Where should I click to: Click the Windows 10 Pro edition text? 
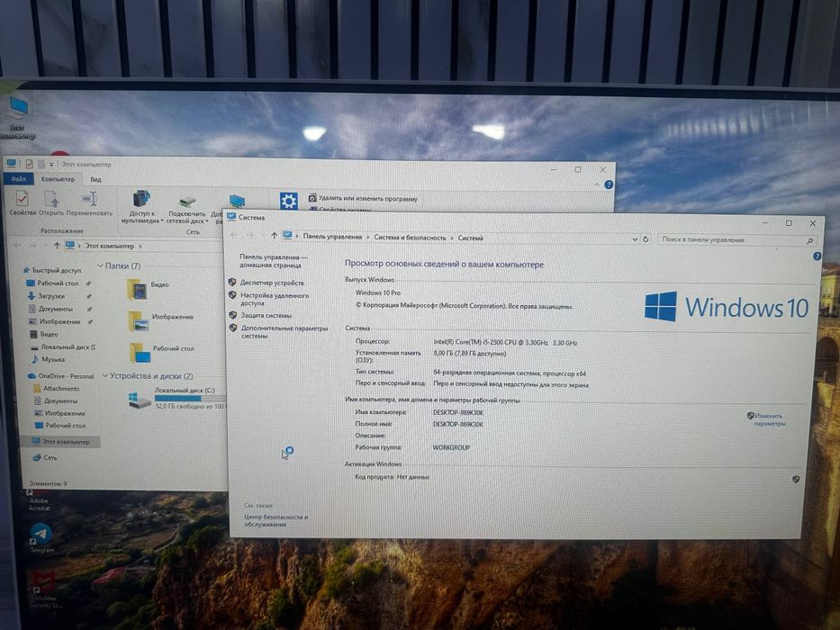378,293
